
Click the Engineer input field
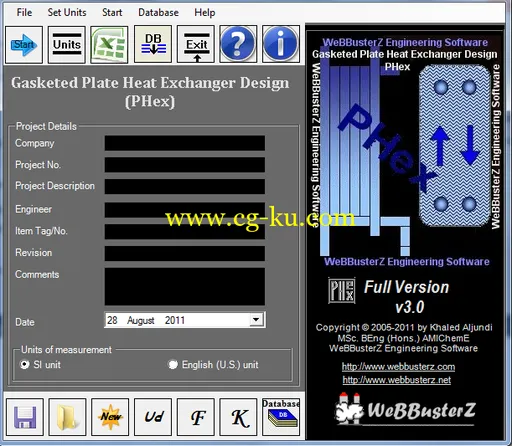(x=185, y=210)
